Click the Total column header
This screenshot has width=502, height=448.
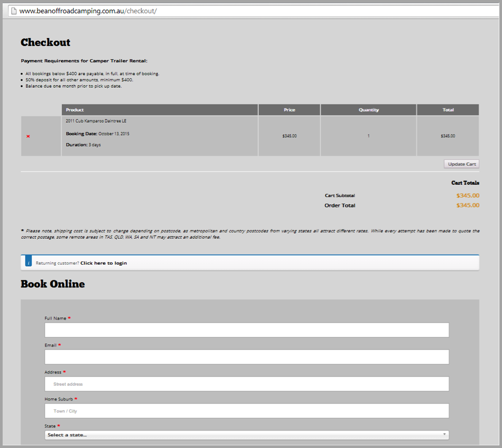[x=448, y=110]
